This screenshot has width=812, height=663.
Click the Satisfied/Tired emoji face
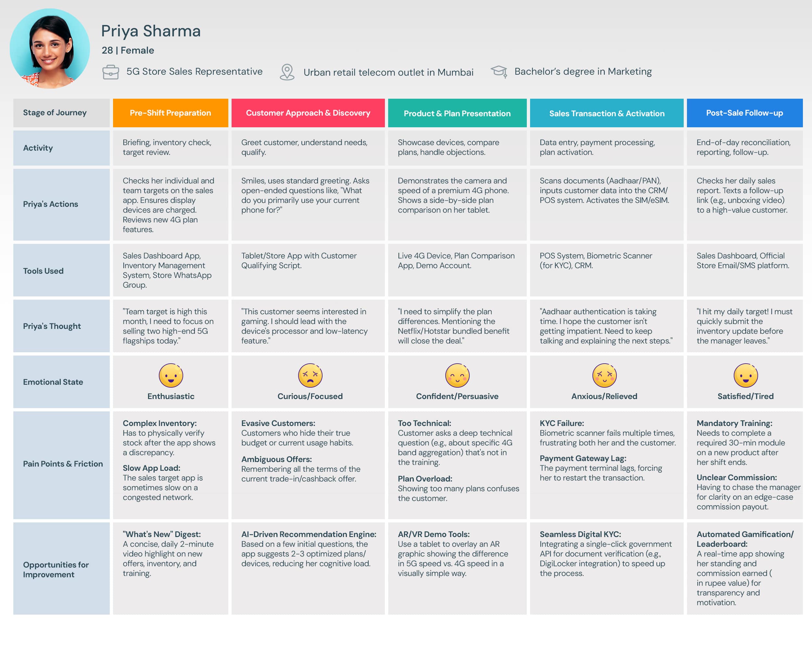click(x=745, y=375)
